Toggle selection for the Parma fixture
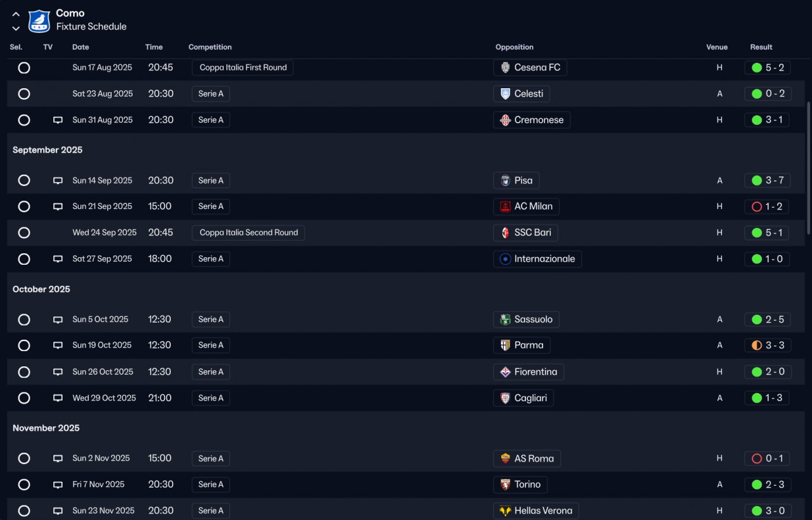Screen dimensions: 812x520 (24, 345)
